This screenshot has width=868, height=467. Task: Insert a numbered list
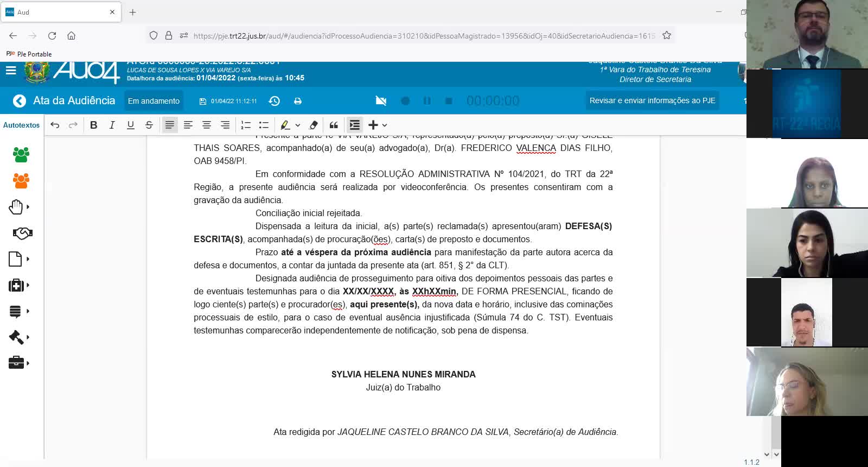pyautogui.click(x=246, y=125)
